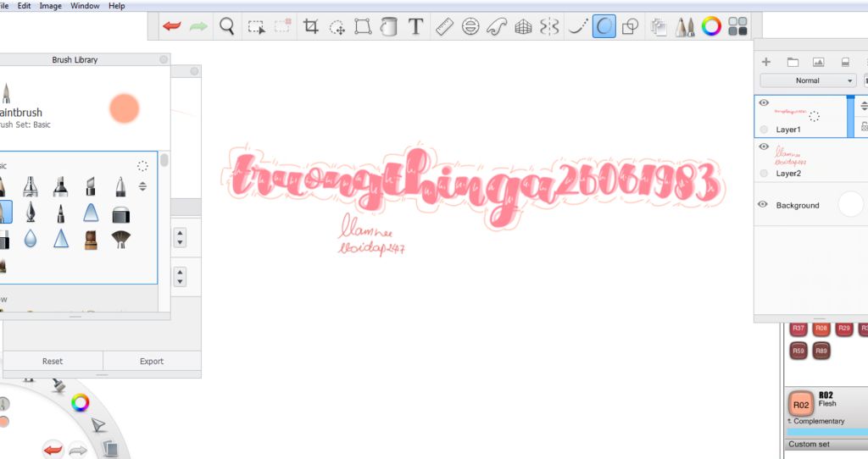Click the Complementary label in Copic panel
This screenshot has height=459, width=868.
[x=819, y=421]
